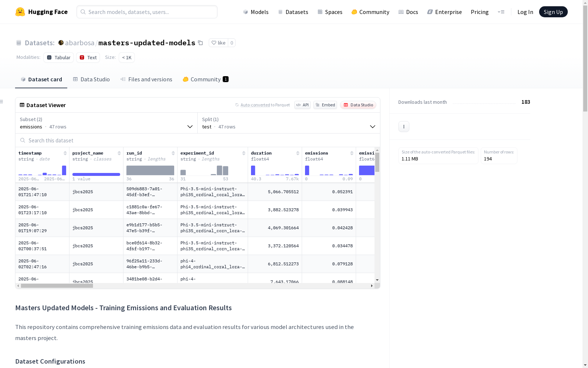
Task: Click the like count 0
Action: pyautogui.click(x=232, y=43)
